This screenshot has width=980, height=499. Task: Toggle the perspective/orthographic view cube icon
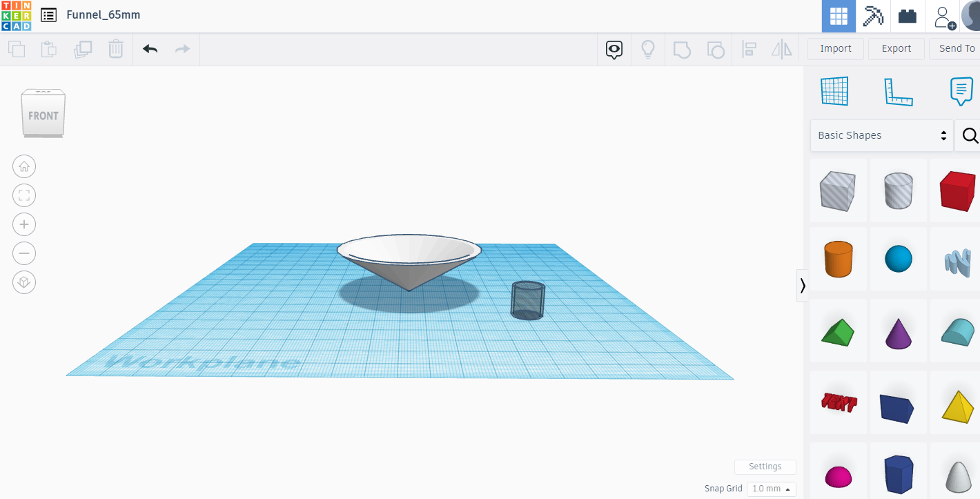(24, 282)
